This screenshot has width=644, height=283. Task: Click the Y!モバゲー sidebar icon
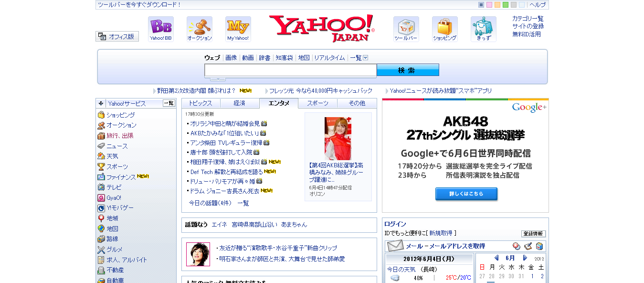pos(101,208)
